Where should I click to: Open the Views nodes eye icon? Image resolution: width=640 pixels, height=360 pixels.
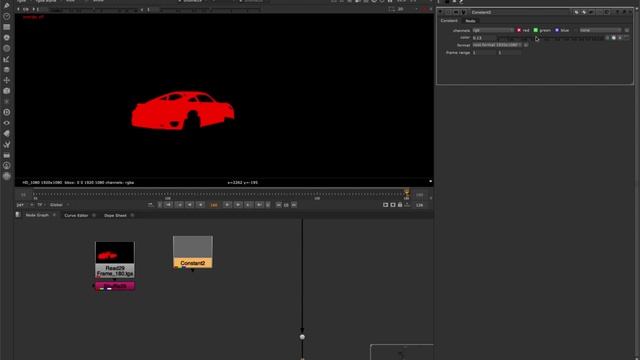(x=7, y=123)
